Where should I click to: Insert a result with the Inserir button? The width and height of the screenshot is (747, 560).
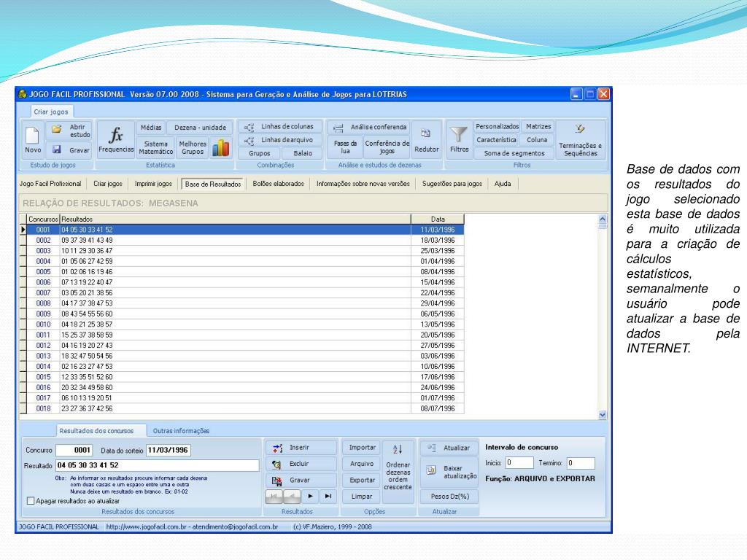tap(301, 448)
